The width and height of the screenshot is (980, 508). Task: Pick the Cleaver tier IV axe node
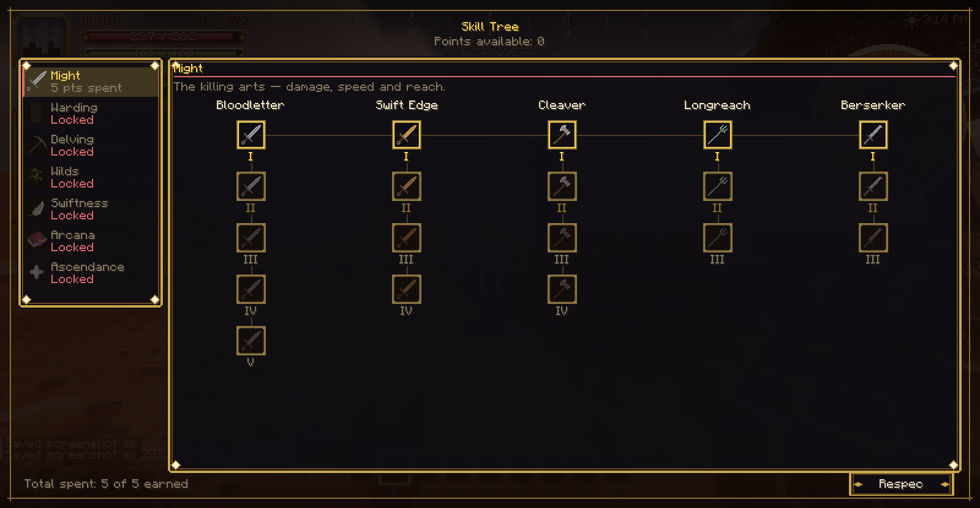562,289
